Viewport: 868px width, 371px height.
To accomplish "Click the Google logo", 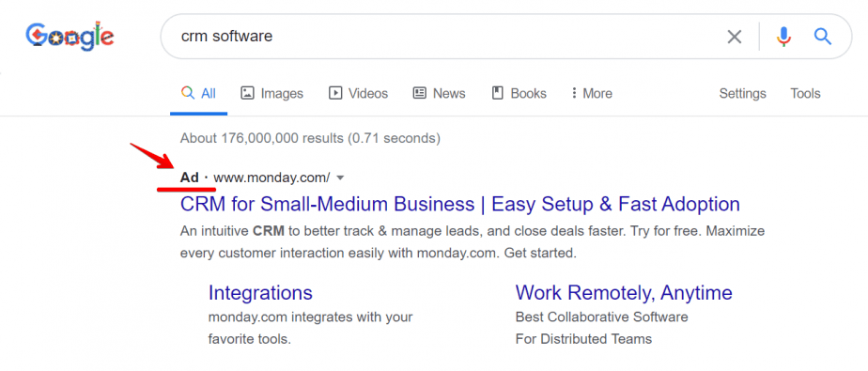I will pos(70,36).
